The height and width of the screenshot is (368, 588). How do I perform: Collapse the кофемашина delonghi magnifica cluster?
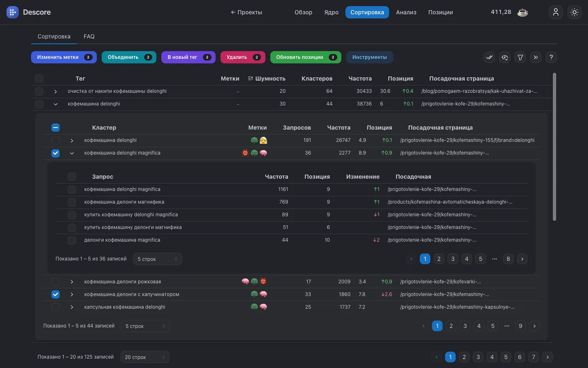click(72, 153)
